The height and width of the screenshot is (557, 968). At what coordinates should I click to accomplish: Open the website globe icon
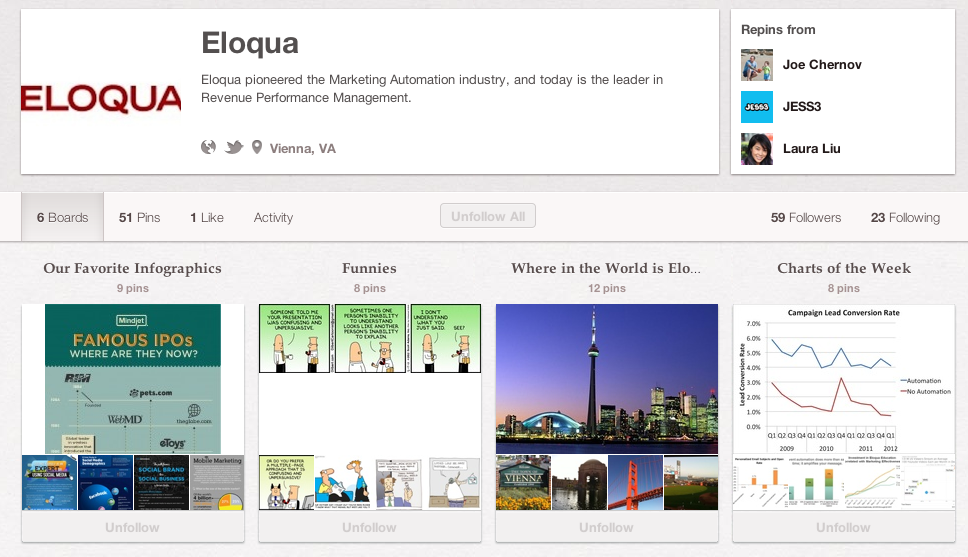click(209, 147)
